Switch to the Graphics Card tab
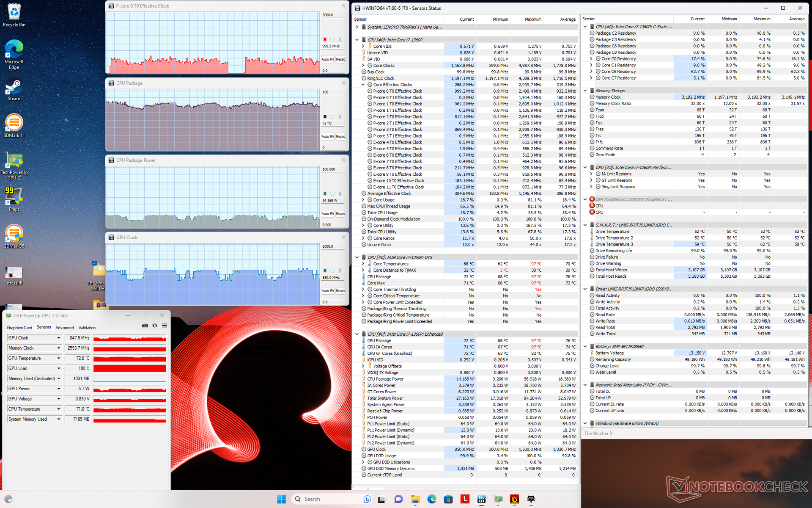812x508 pixels. (x=19, y=328)
